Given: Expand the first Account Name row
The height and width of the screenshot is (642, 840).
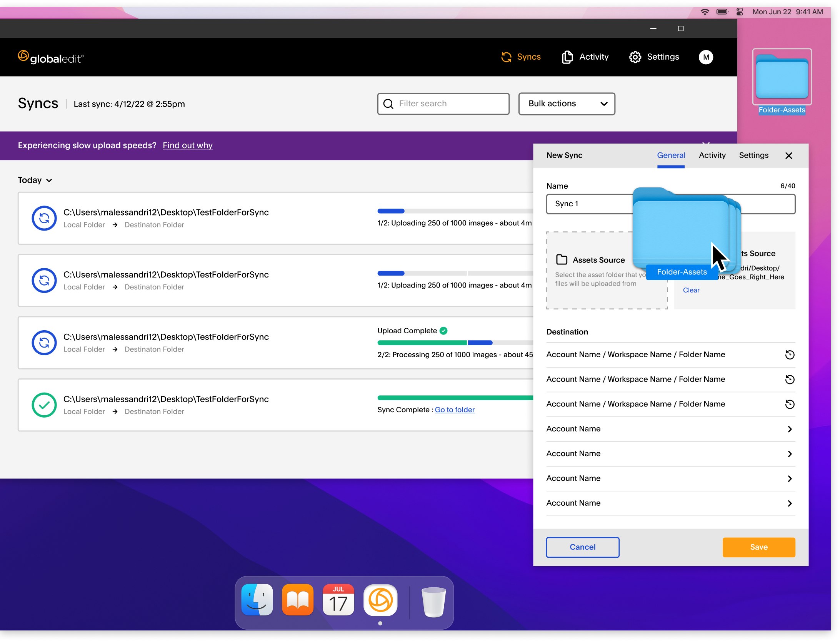Looking at the screenshot, I should 670,429.
